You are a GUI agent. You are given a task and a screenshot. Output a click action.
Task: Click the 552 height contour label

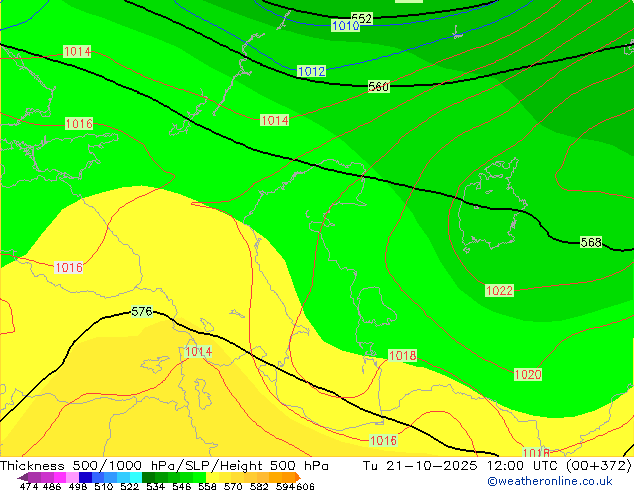click(x=361, y=18)
